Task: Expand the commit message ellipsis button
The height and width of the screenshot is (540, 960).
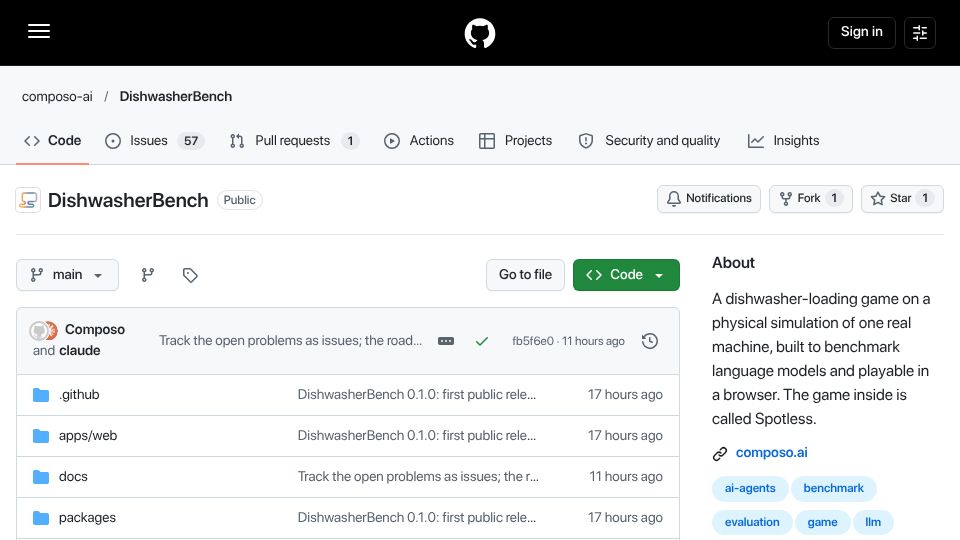Action: pos(446,341)
